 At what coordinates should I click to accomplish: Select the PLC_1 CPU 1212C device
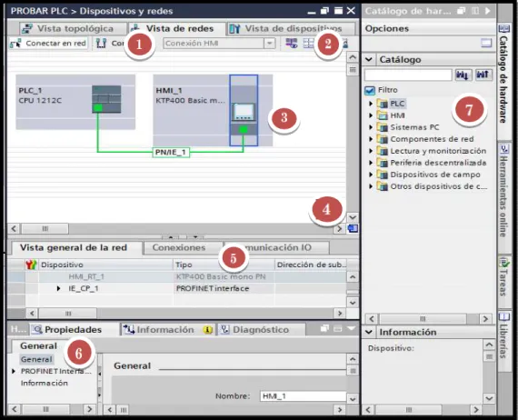pyautogui.click(x=75, y=102)
